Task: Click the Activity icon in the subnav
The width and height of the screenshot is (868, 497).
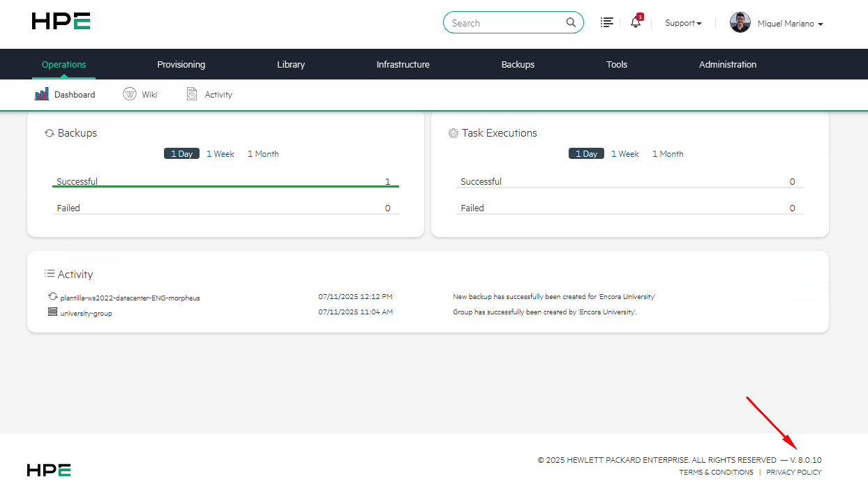Action: (x=192, y=95)
